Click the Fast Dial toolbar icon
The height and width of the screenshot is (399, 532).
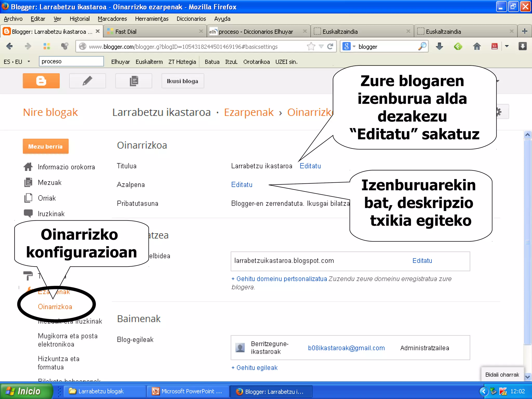(x=47, y=46)
